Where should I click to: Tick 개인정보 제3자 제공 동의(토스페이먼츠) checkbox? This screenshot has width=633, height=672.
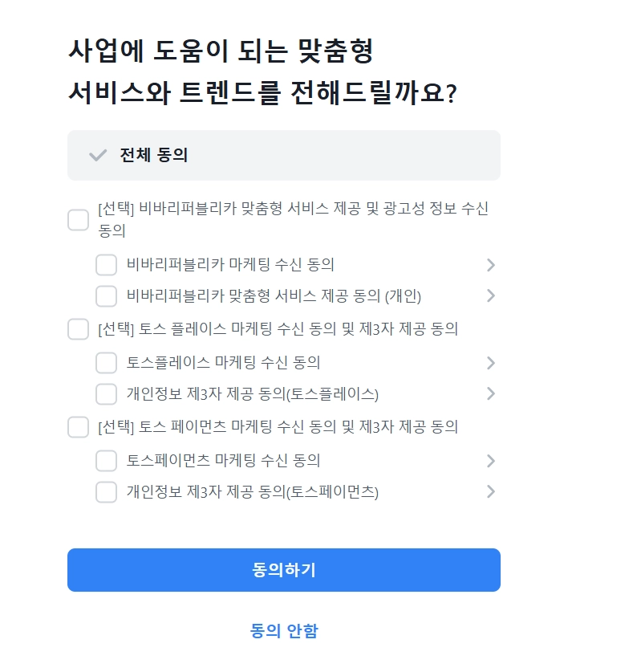coord(107,492)
